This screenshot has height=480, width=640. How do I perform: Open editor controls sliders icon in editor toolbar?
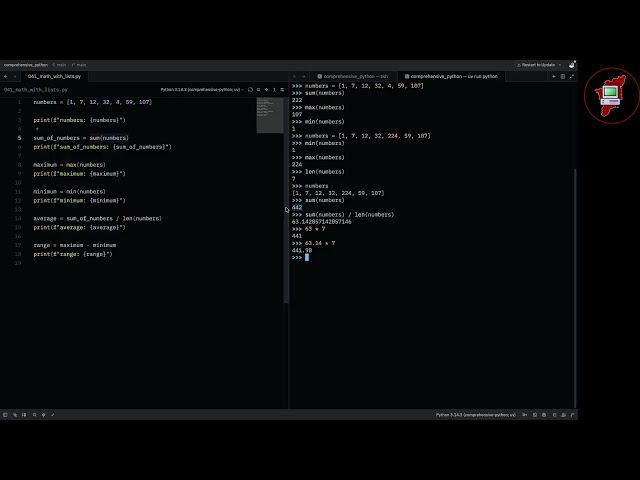(x=282, y=89)
